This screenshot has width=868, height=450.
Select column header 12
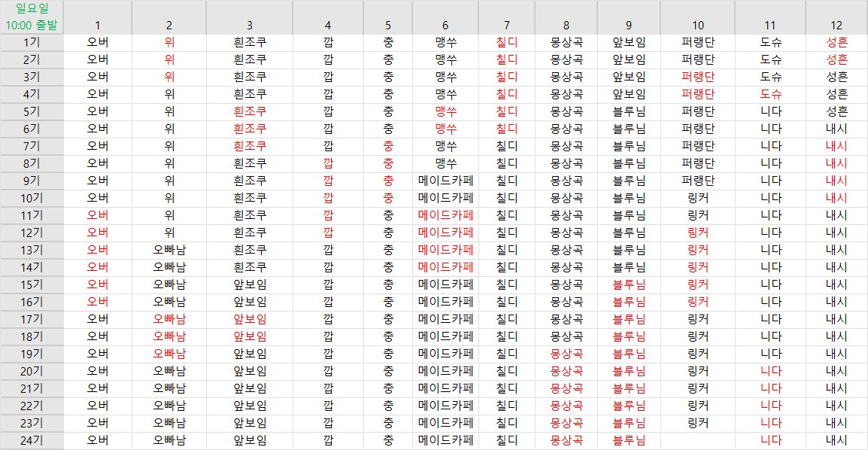(x=836, y=17)
